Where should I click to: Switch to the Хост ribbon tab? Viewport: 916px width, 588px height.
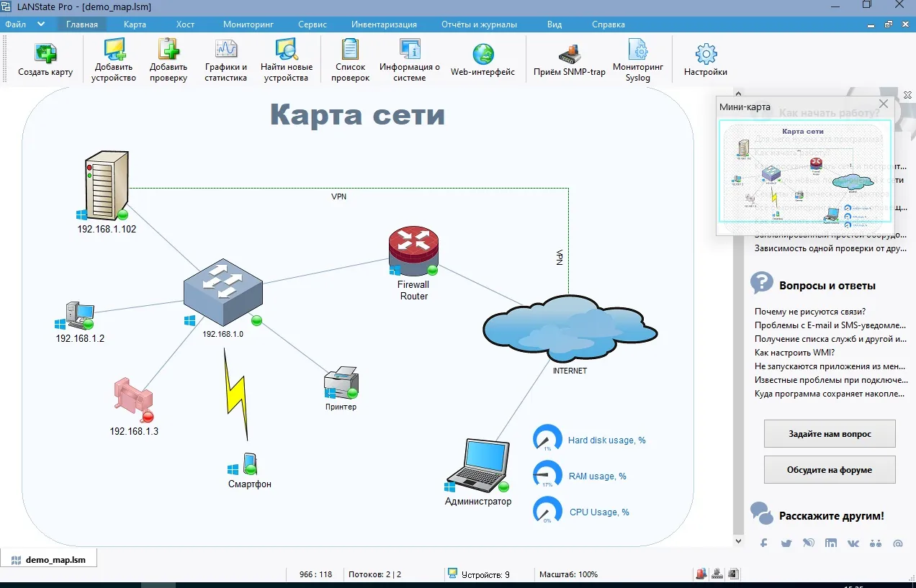point(186,24)
